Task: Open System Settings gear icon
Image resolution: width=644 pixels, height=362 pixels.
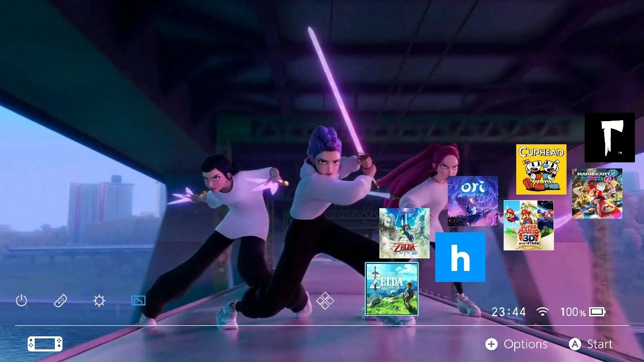Action: click(x=100, y=301)
